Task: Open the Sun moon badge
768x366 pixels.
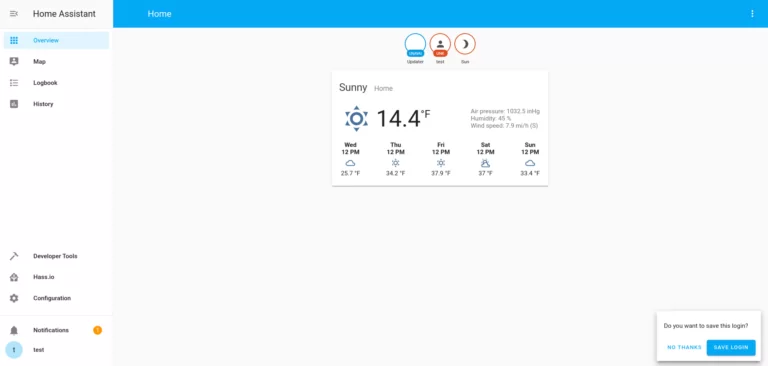Action: click(x=465, y=49)
